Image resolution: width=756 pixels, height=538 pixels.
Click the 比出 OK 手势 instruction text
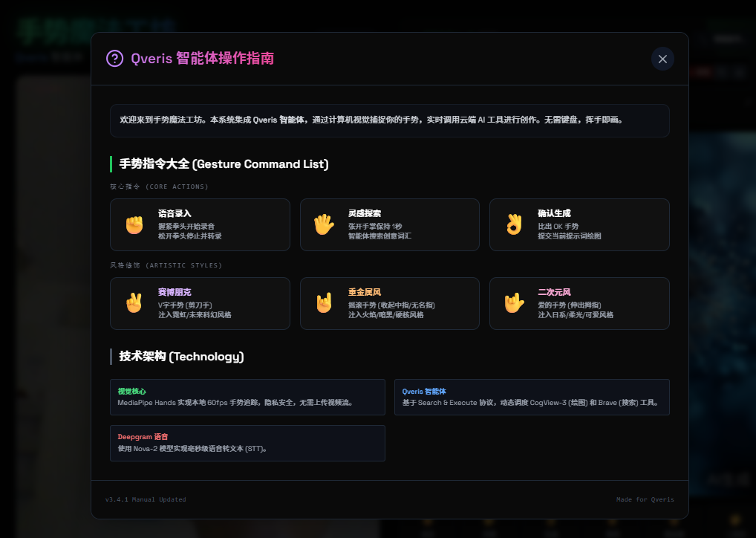coord(558,227)
